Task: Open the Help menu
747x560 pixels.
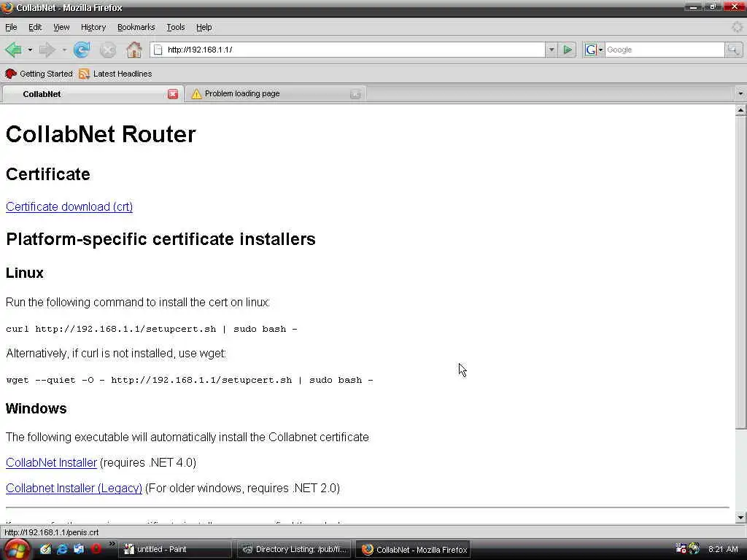Action: coord(204,27)
